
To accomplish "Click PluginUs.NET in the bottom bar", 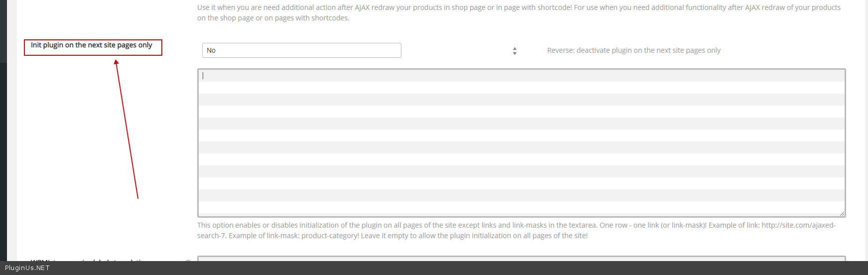I will pos(27,268).
